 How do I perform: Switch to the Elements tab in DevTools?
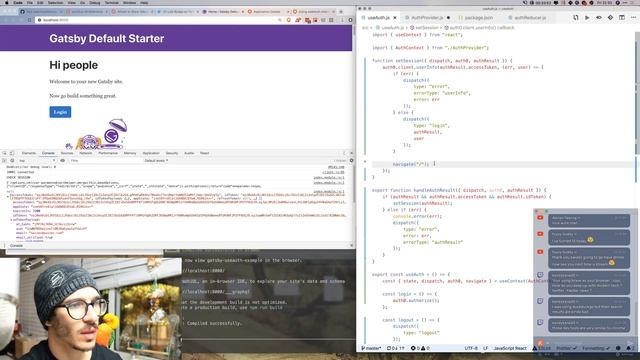(x=29, y=153)
